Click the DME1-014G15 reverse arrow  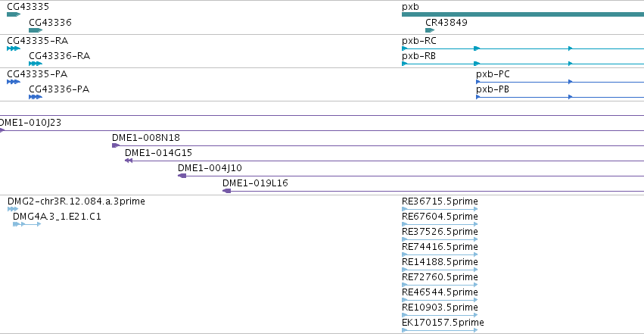click(x=129, y=161)
